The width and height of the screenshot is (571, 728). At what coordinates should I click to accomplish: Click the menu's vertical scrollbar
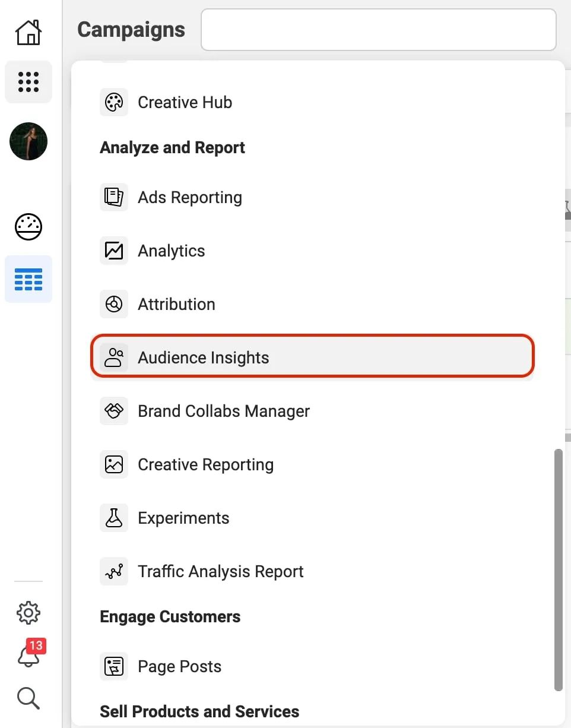coord(558,570)
